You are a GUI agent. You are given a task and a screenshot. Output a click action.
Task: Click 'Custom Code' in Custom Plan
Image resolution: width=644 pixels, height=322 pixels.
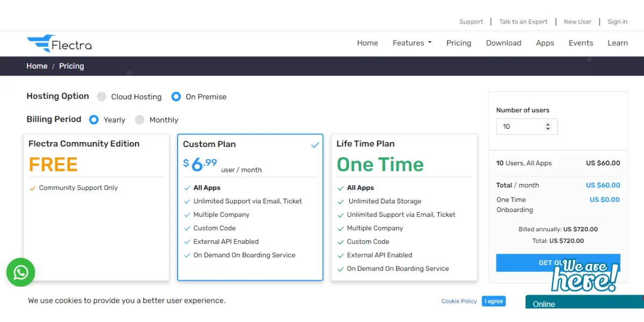coord(215,228)
